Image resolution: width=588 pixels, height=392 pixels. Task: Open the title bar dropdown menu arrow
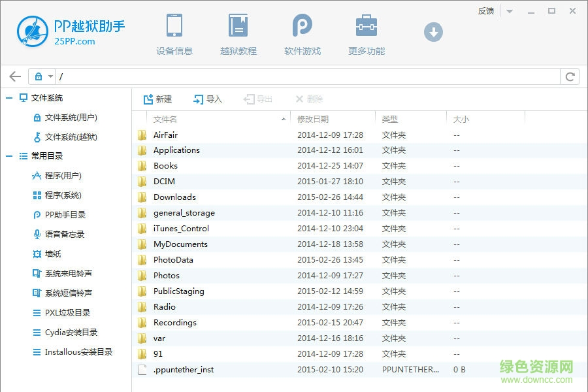pyautogui.click(x=510, y=11)
